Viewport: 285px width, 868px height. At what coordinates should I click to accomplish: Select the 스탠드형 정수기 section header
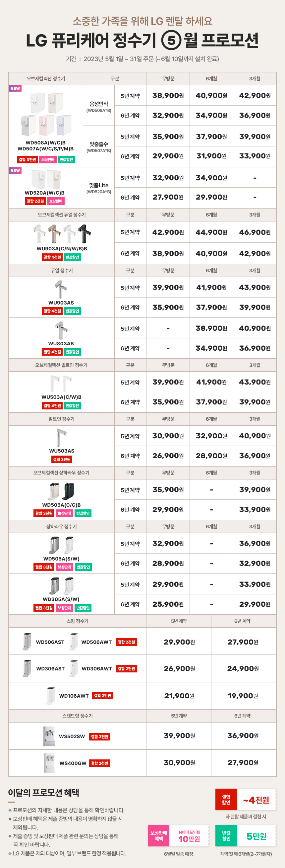click(x=78, y=716)
